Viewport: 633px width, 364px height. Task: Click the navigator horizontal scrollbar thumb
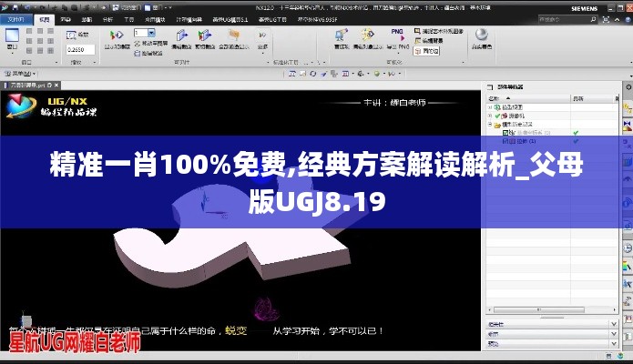point(538,310)
